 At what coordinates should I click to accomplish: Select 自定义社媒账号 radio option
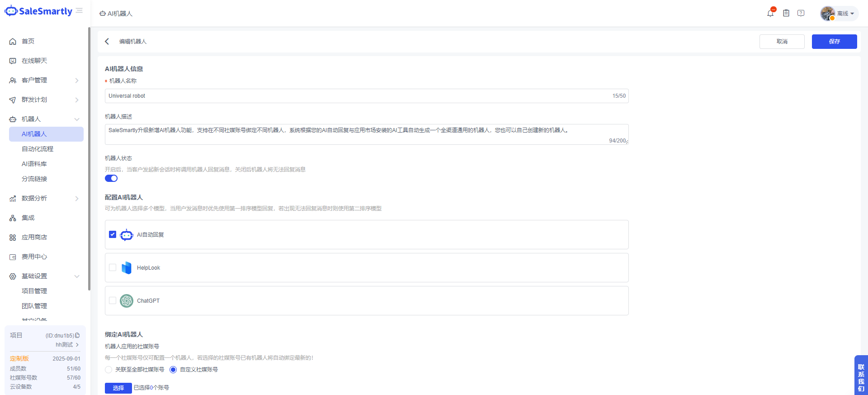[x=173, y=370]
